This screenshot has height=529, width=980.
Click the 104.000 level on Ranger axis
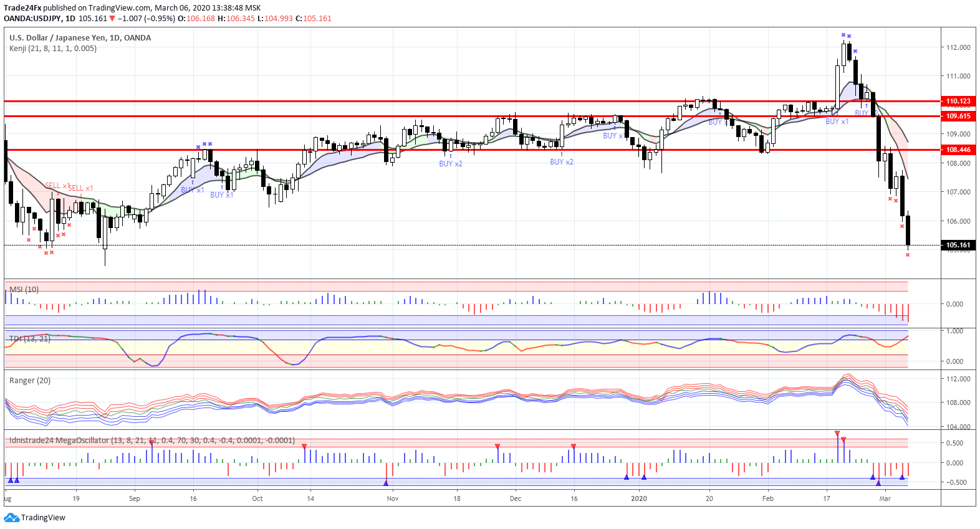pos(958,427)
